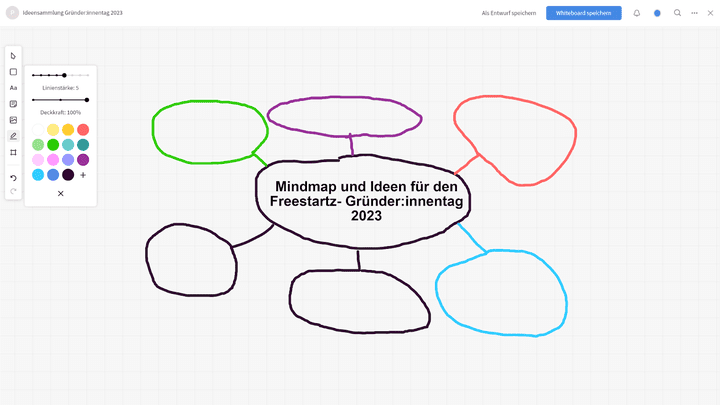Pick the medium blue color swatch

(x=53, y=174)
